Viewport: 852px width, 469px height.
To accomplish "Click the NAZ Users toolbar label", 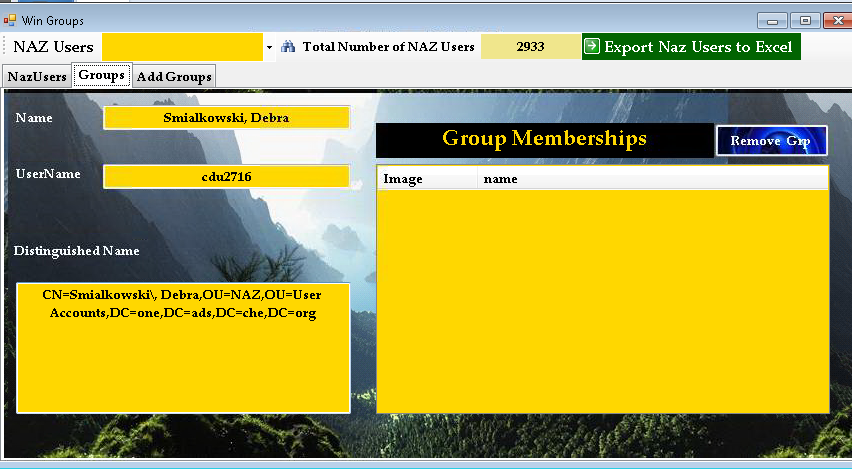I will 53,47.
